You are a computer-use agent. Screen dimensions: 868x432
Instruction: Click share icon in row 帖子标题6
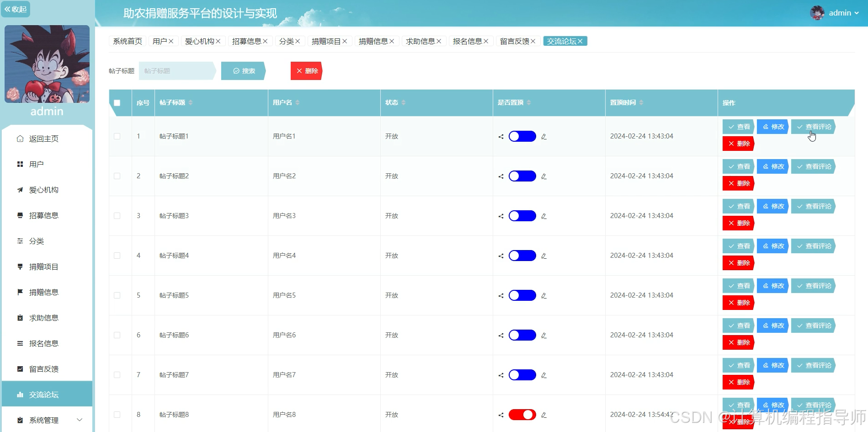point(501,336)
